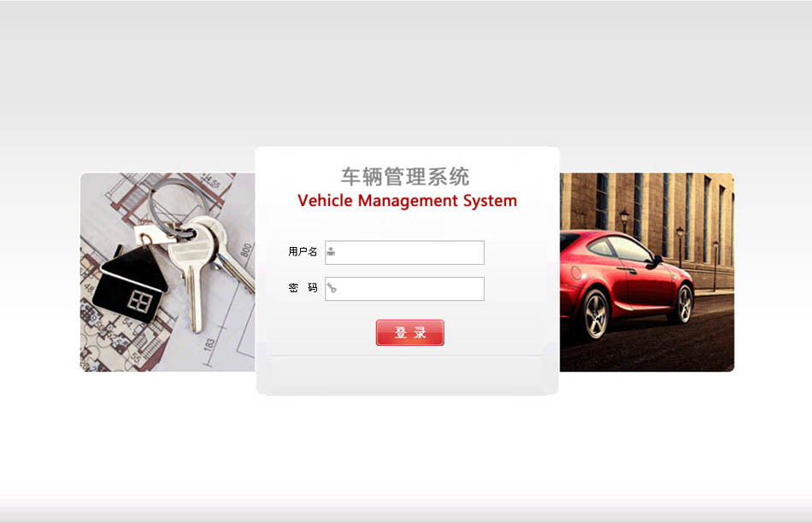This screenshot has width=812, height=523.
Task: Click the red sports car photo
Action: point(647,272)
